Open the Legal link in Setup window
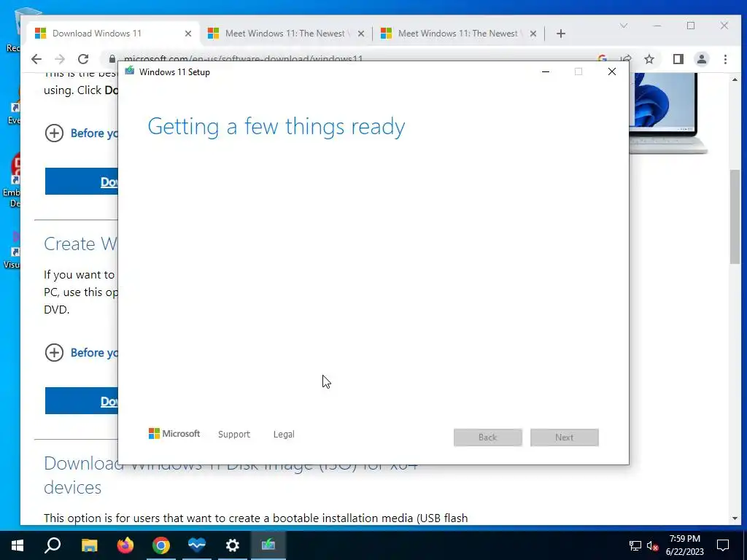This screenshot has height=560, width=747. tap(284, 435)
